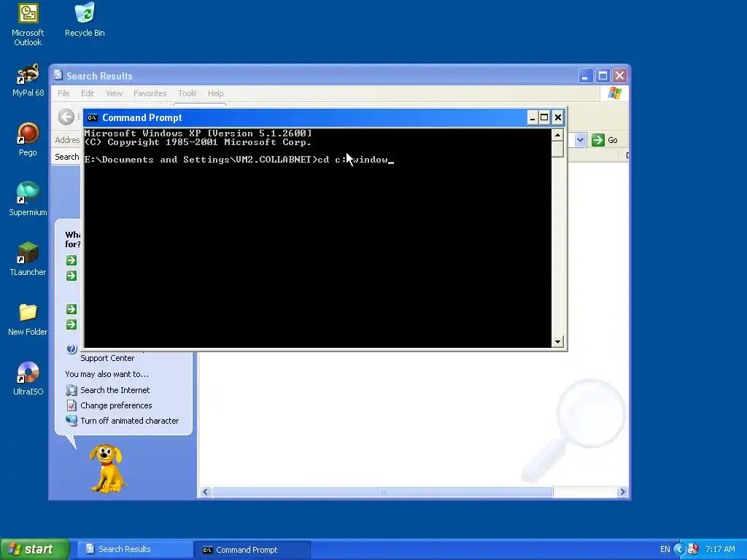Open the File menu in Search Results

click(63, 93)
